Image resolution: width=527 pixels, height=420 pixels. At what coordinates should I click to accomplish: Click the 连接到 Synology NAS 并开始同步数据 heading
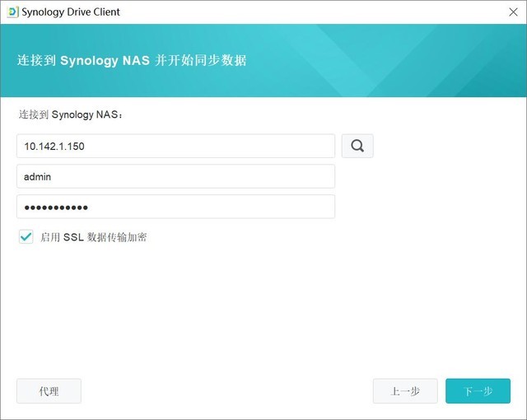[132, 60]
